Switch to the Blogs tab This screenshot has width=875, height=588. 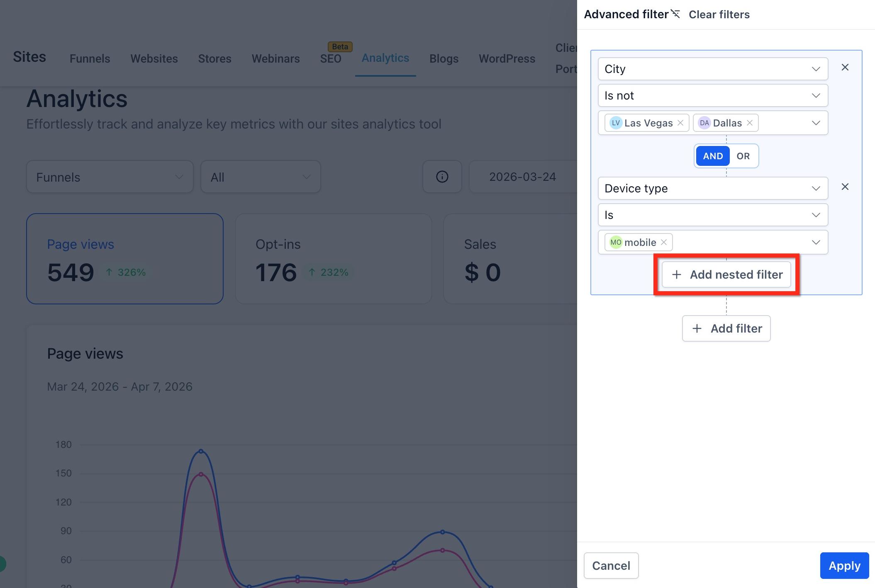pos(444,58)
